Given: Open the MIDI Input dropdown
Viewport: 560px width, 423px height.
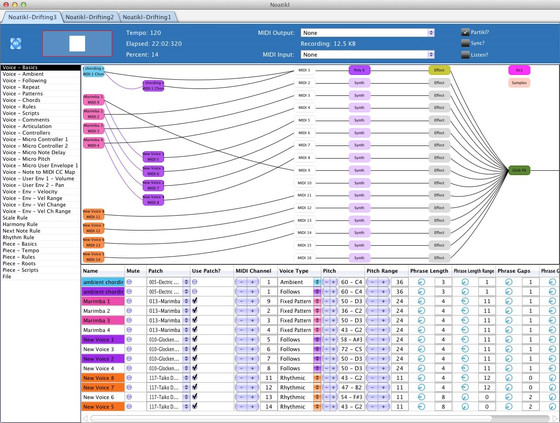Looking at the screenshot, I should [368, 55].
